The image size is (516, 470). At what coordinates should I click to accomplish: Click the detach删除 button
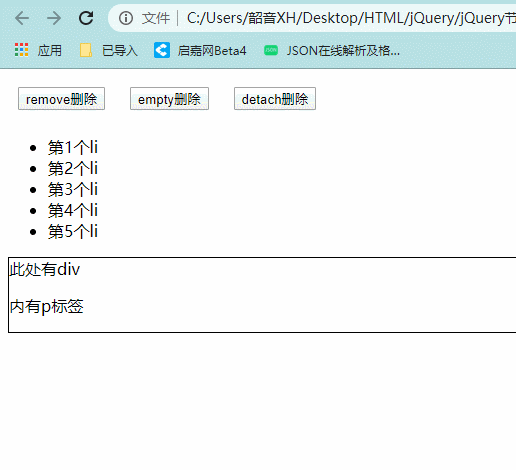click(x=275, y=99)
